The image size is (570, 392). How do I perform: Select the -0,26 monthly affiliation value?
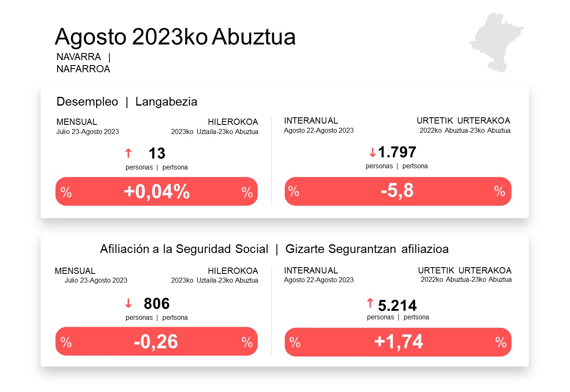(156, 341)
